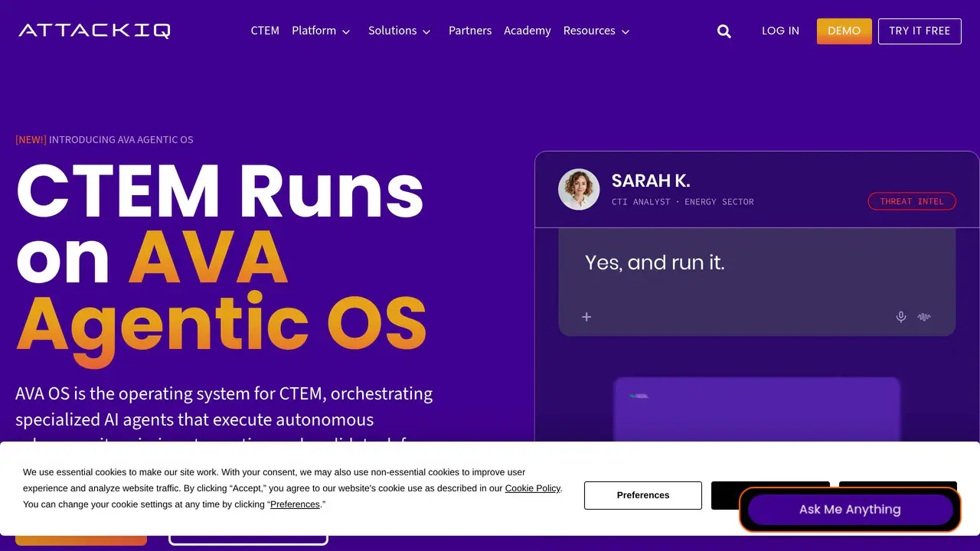Click Sarah K. avatar photo
This screenshot has width=980, height=551.
click(x=579, y=189)
